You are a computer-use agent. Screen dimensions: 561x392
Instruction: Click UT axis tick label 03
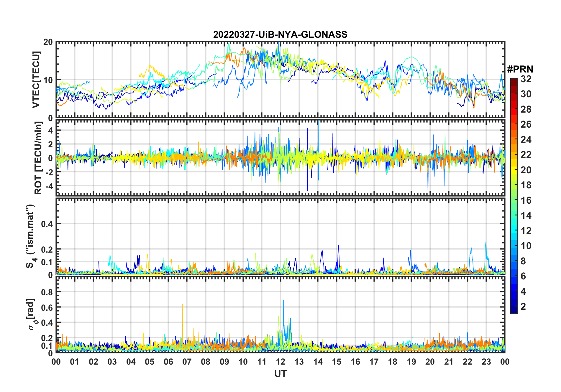coord(112,362)
